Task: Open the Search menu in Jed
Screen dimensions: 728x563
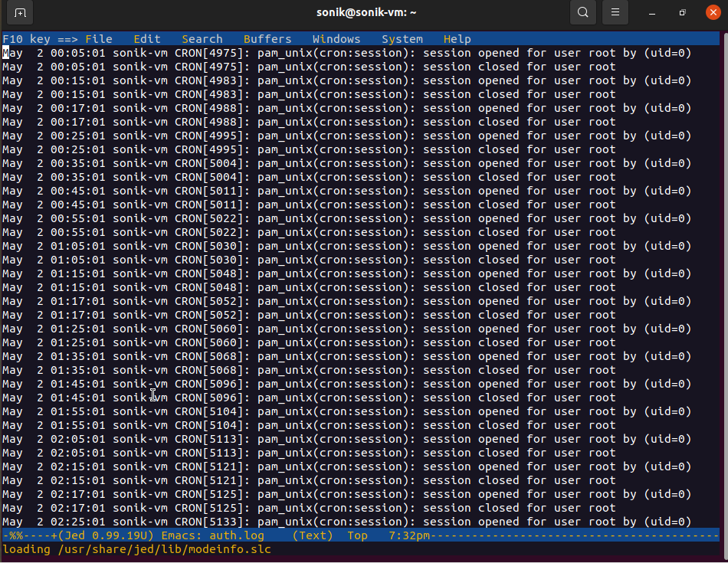Action: [x=202, y=39]
